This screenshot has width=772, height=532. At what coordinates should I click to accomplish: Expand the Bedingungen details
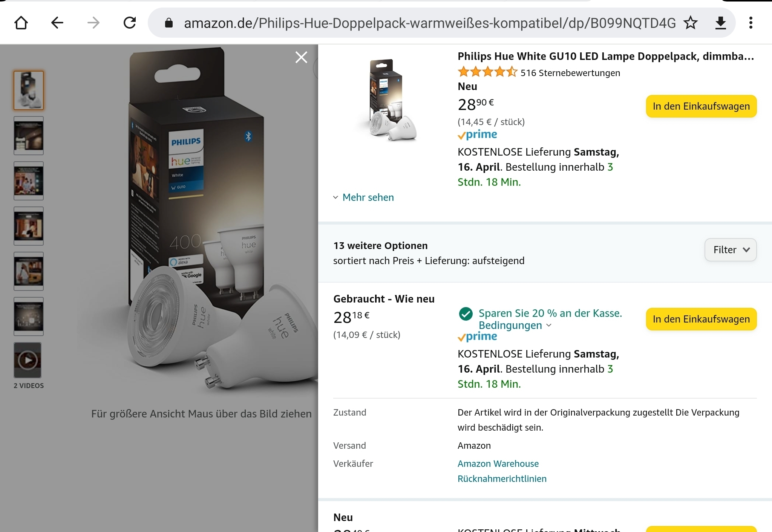click(515, 326)
